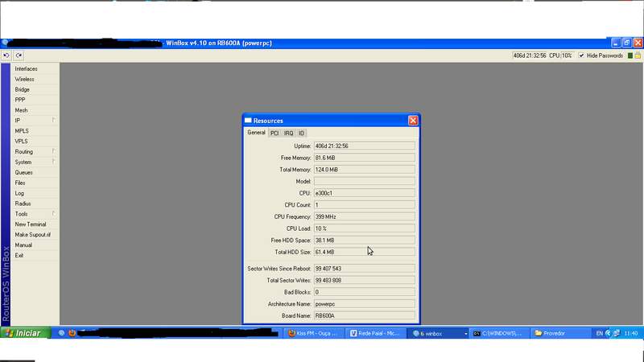Viewport: 644px width, 362px height.
Task: Open Firefox from the quick launch bar
Action: (72, 333)
